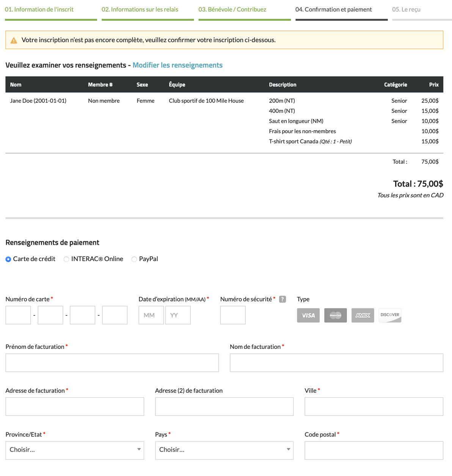Choose INTERAC® Online payment method
Viewport: 452px width, 476px height.
tap(66, 259)
